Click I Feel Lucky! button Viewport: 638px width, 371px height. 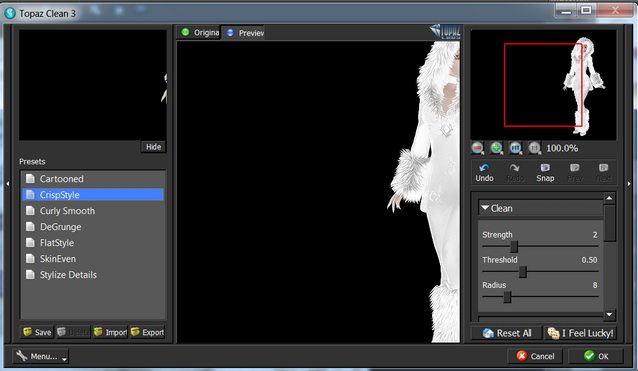[580, 333]
